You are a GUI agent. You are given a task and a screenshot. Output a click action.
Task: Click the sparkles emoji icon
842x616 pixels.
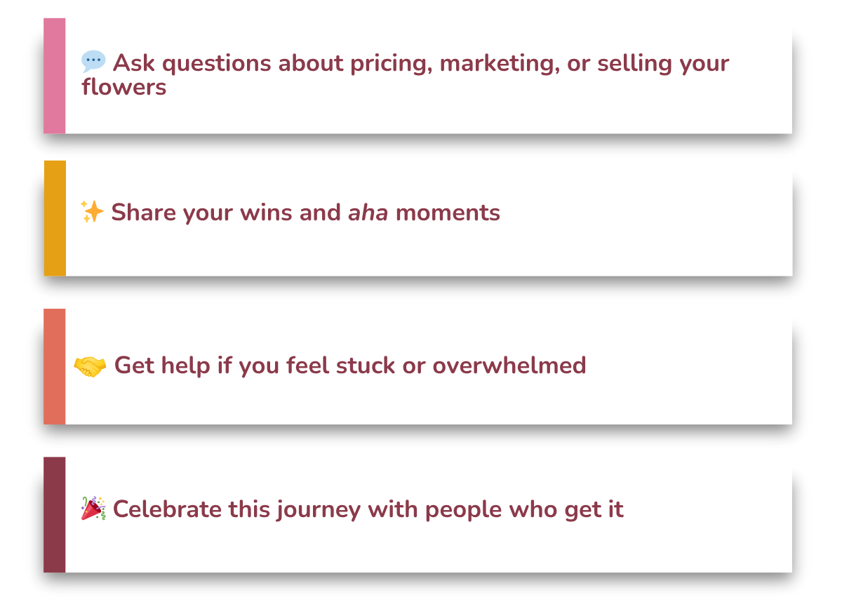tap(92, 211)
